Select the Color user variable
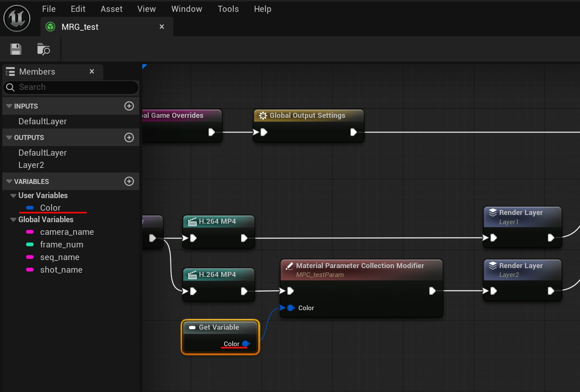Screen dimensions: 580x392 pyautogui.click(x=50, y=208)
